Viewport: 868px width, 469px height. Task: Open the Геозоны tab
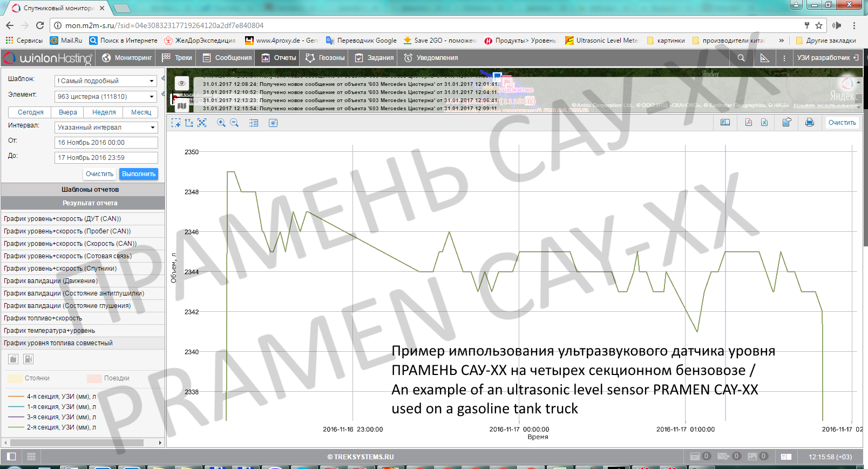click(325, 58)
